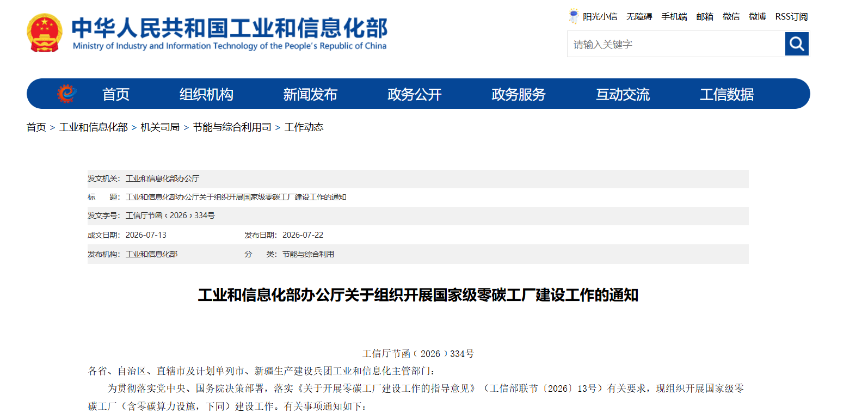
Task: Open the 阳光小信 link
Action: (x=600, y=17)
